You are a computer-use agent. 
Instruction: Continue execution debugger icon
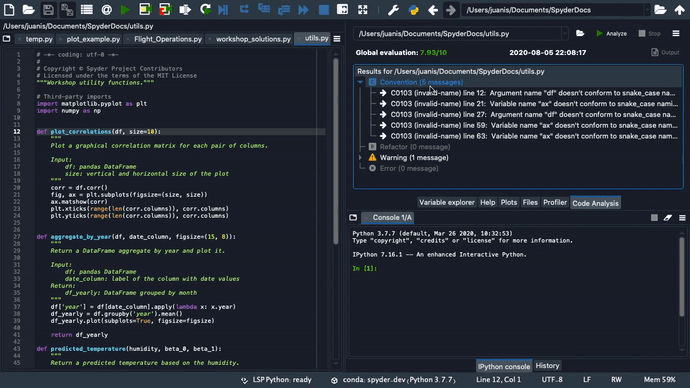303,9
